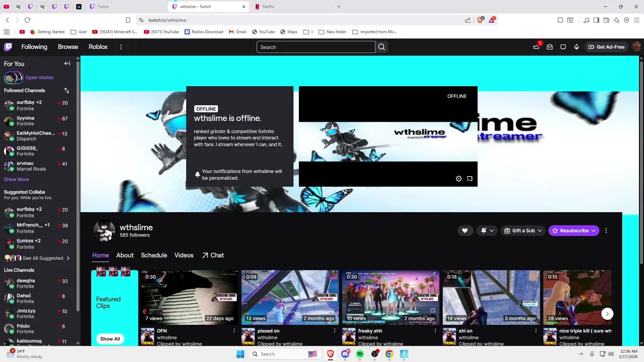This screenshot has height=362, width=644.
Task: Open the Schedule tab
Action: click(154, 255)
